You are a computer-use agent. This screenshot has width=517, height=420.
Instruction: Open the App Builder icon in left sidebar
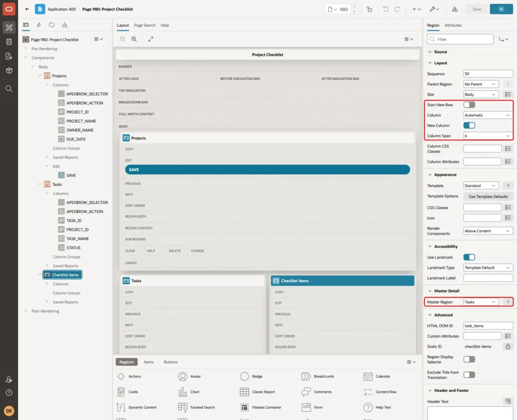pyautogui.click(x=9, y=28)
